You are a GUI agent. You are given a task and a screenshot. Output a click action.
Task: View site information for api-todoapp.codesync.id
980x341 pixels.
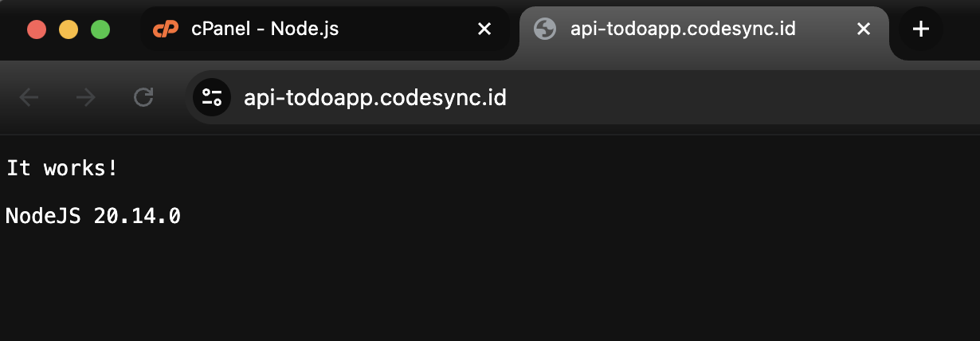tap(212, 98)
